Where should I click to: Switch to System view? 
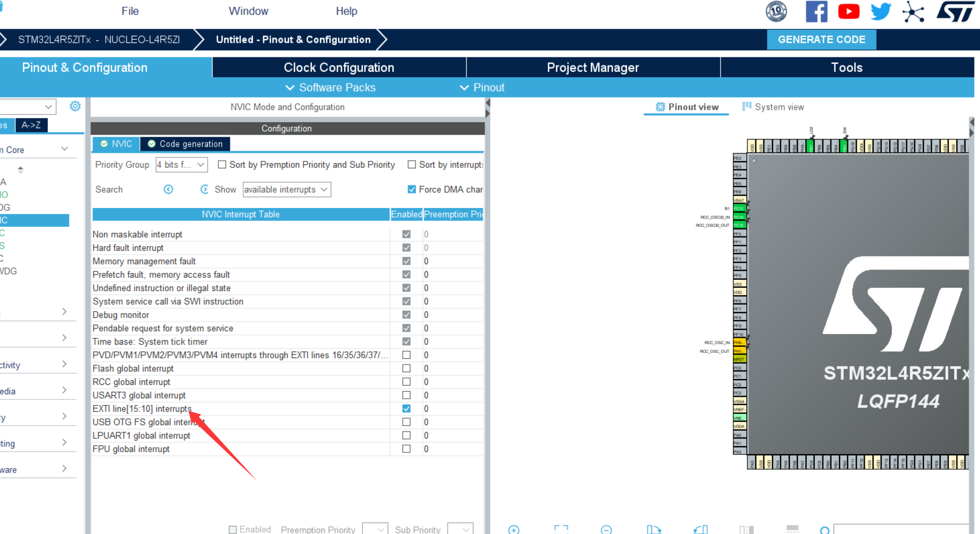(773, 107)
